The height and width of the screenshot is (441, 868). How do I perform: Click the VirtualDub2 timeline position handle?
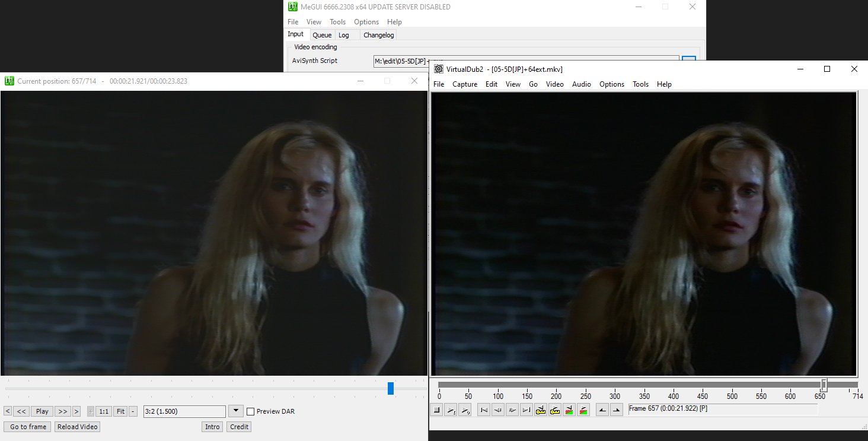click(824, 385)
